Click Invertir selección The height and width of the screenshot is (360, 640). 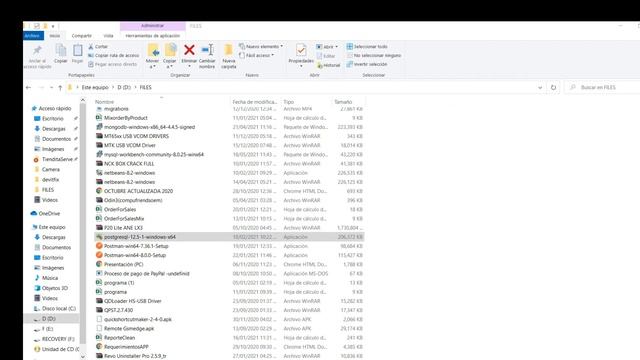click(367, 64)
